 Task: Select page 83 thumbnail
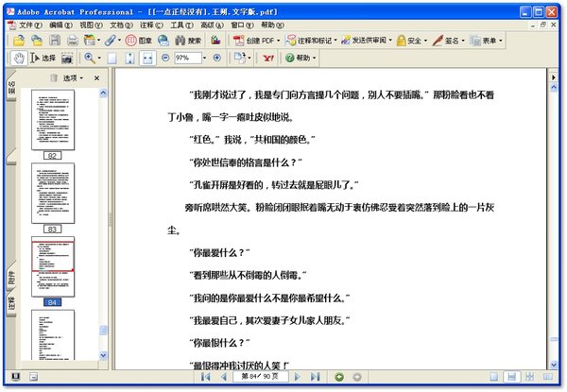click(53, 194)
